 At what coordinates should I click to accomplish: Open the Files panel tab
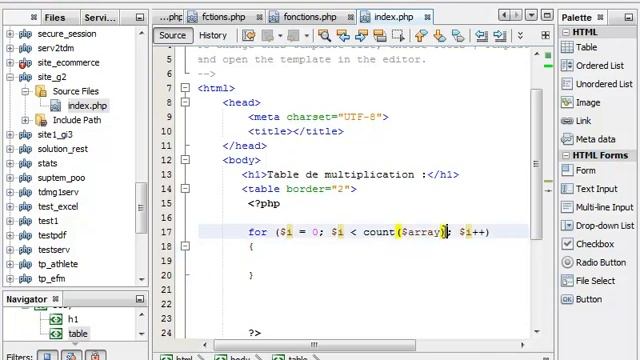pyautogui.click(x=55, y=18)
